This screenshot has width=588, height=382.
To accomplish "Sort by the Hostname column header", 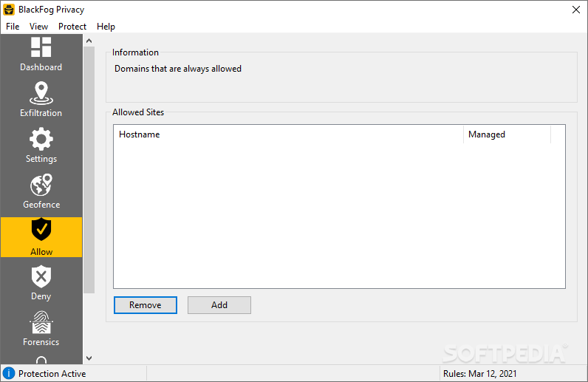I will tap(288, 134).
